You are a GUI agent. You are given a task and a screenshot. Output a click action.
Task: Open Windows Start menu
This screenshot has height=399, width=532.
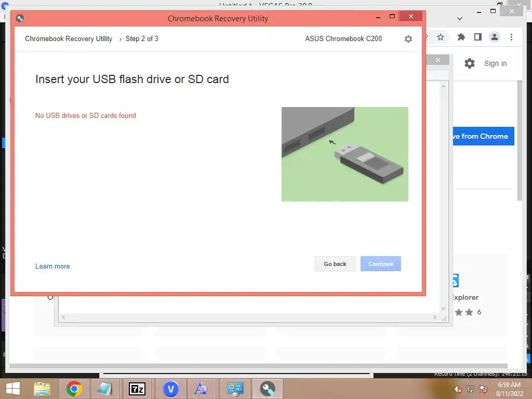13,389
